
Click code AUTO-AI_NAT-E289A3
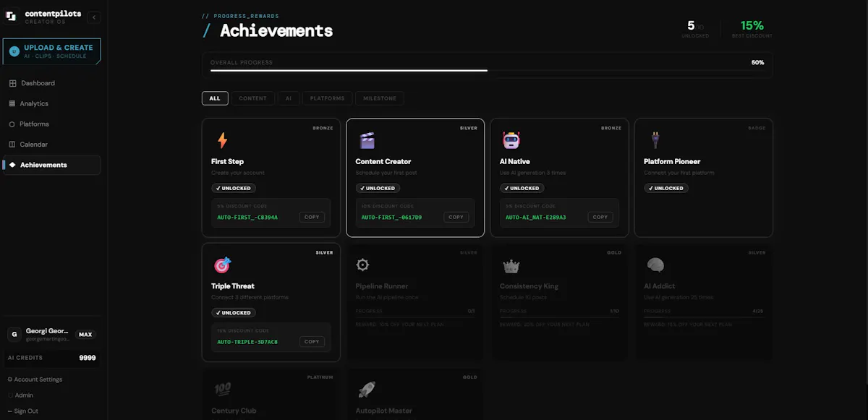click(536, 217)
